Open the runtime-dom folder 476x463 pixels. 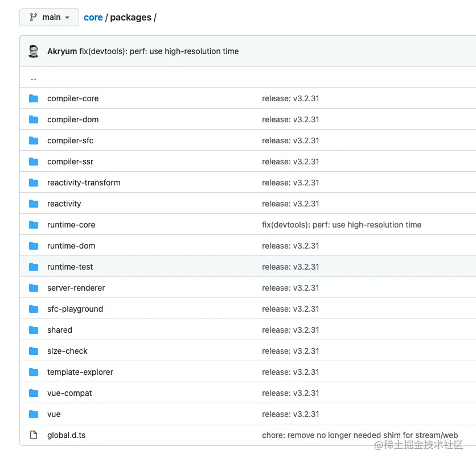pyautogui.click(x=71, y=246)
